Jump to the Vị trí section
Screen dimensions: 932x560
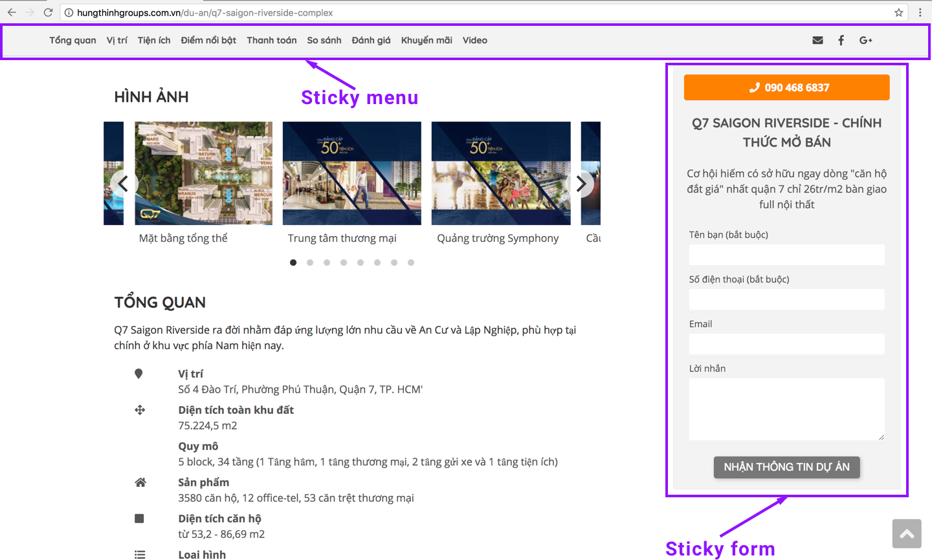pyautogui.click(x=117, y=40)
